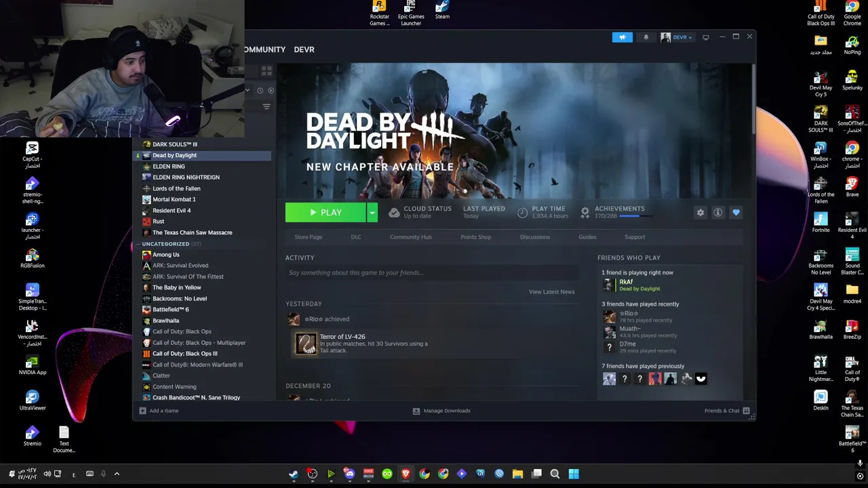Image resolution: width=868 pixels, height=488 pixels.
Task: Select Mortal Kombat 1 in library
Action: click(202, 200)
